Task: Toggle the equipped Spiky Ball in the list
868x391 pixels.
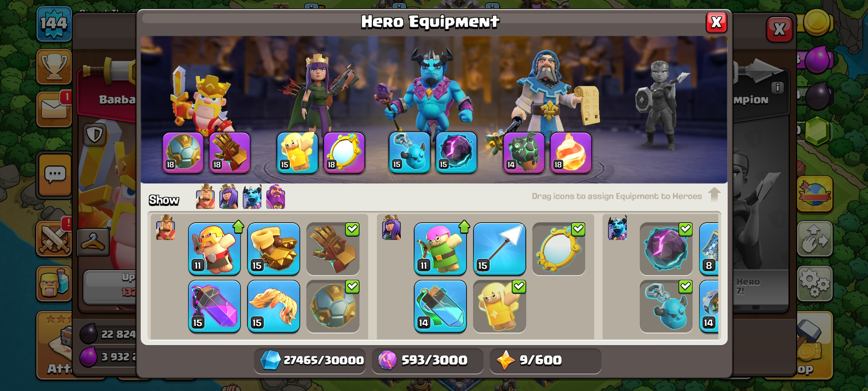Action: [333, 306]
